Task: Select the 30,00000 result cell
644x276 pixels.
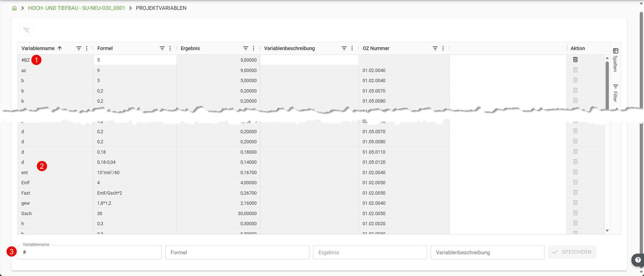Action: coord(219,213)
